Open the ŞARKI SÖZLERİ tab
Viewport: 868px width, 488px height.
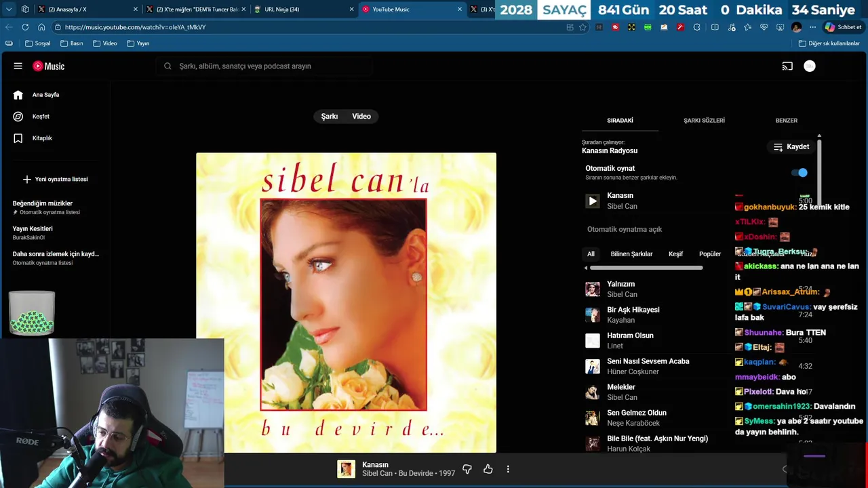tap(704, 121)
